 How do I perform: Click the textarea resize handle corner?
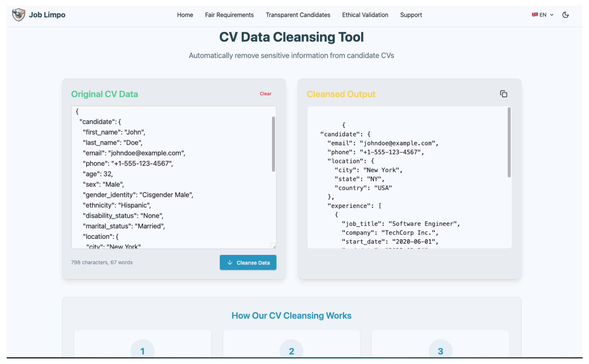click(274, 246)
